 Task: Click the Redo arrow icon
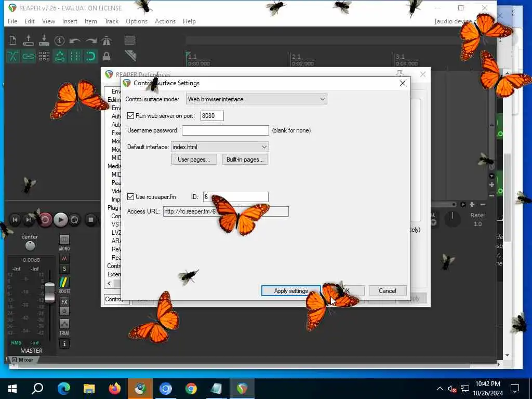pos(91,41)
